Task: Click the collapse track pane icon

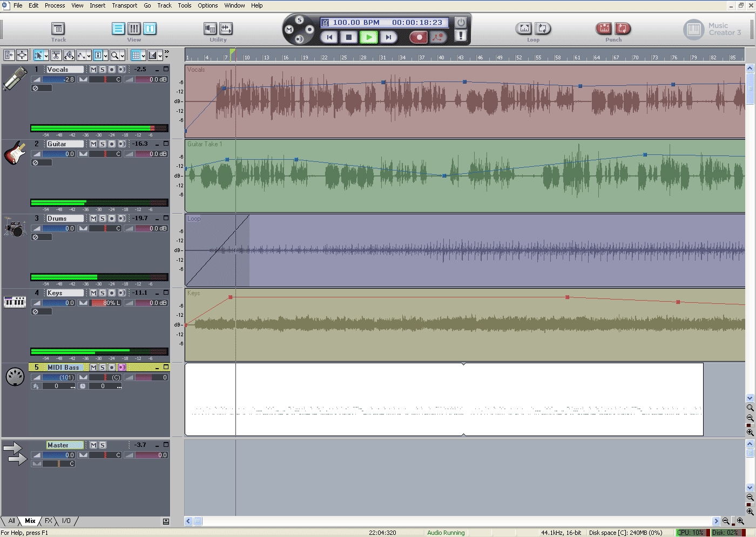Action: (9, 55)
